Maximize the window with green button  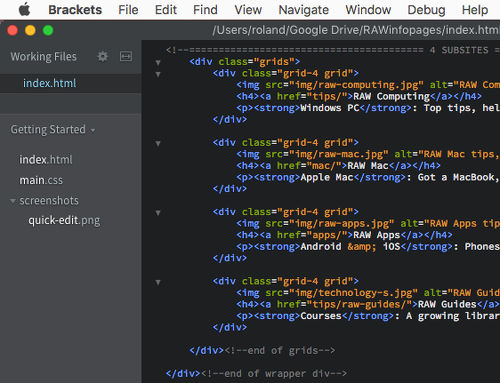(x=48, y=30)
